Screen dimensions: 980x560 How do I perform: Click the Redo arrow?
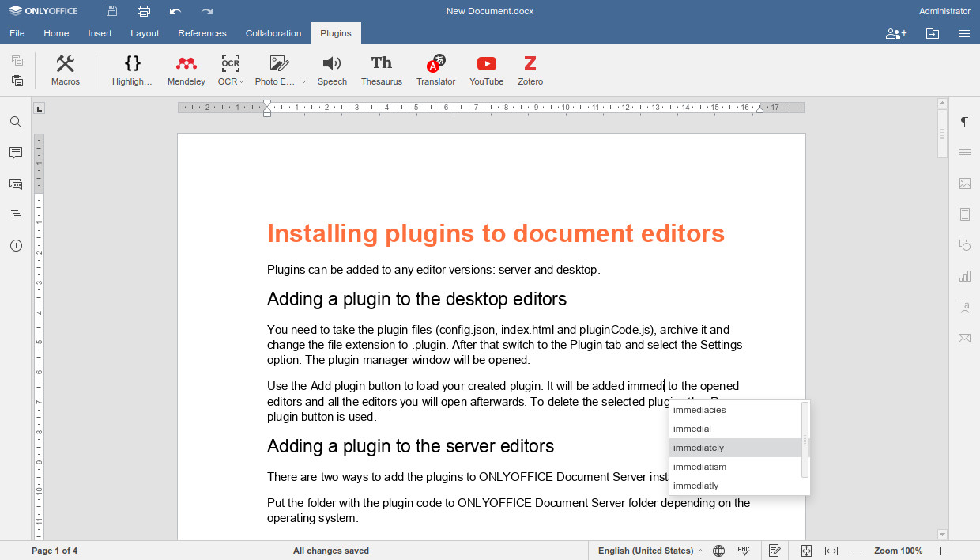pyautogui.click(x=207, y=11)
